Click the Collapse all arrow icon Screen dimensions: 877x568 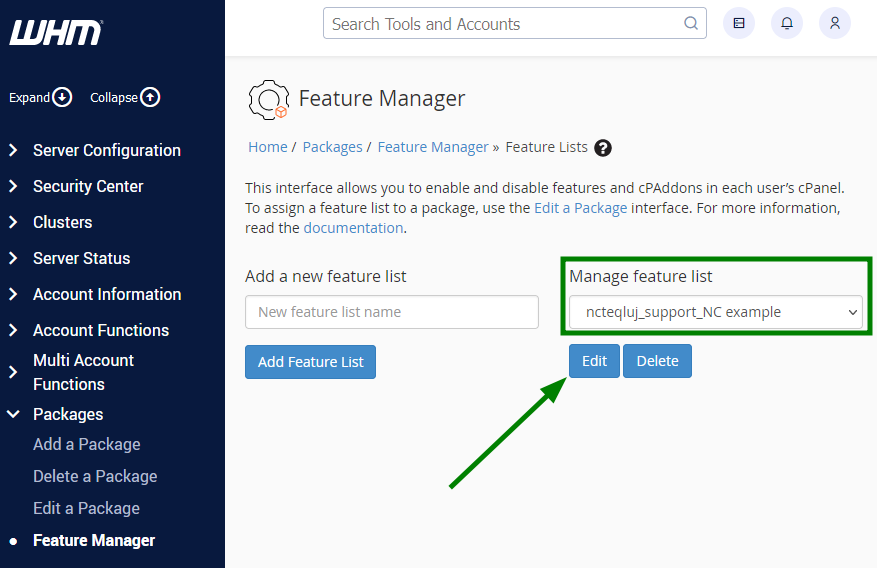(150, 97)
